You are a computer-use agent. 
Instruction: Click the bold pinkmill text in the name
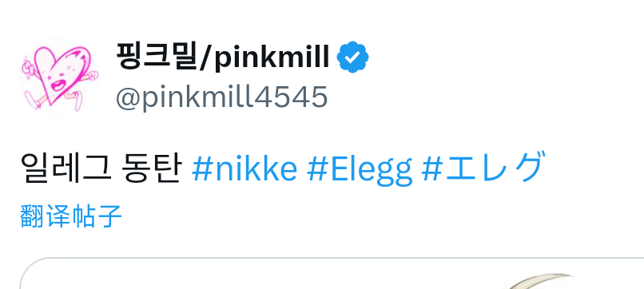tap(272, 58)
